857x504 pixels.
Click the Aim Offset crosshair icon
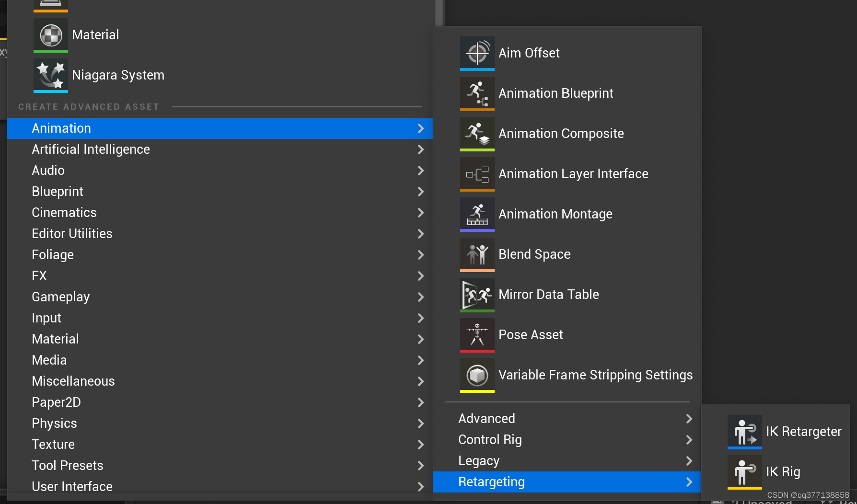[x=477, y=53]
